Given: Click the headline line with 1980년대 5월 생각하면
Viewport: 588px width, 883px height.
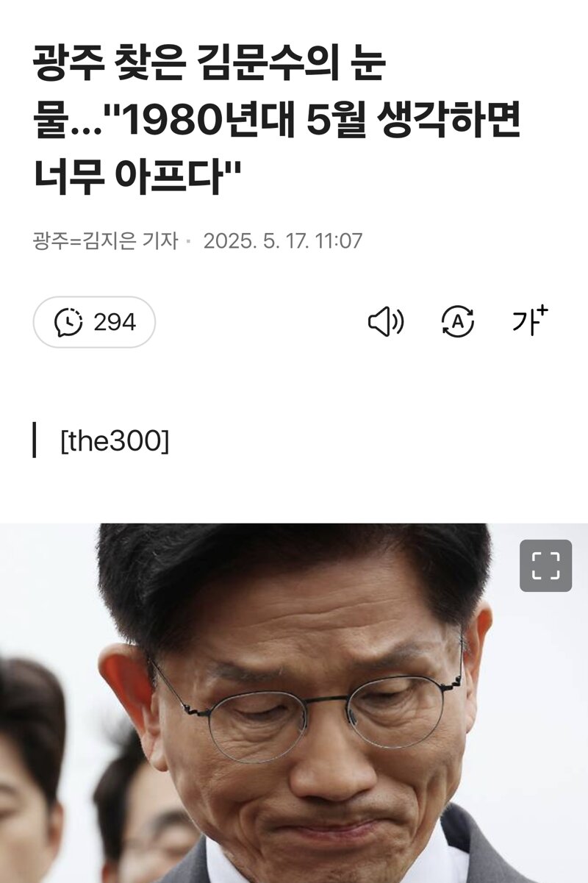Looking at the screenshot, I should (277, 121).
